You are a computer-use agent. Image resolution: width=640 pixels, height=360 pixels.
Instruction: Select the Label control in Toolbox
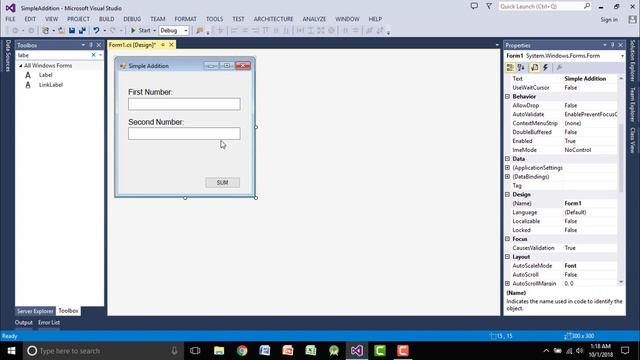coord(46,75)
